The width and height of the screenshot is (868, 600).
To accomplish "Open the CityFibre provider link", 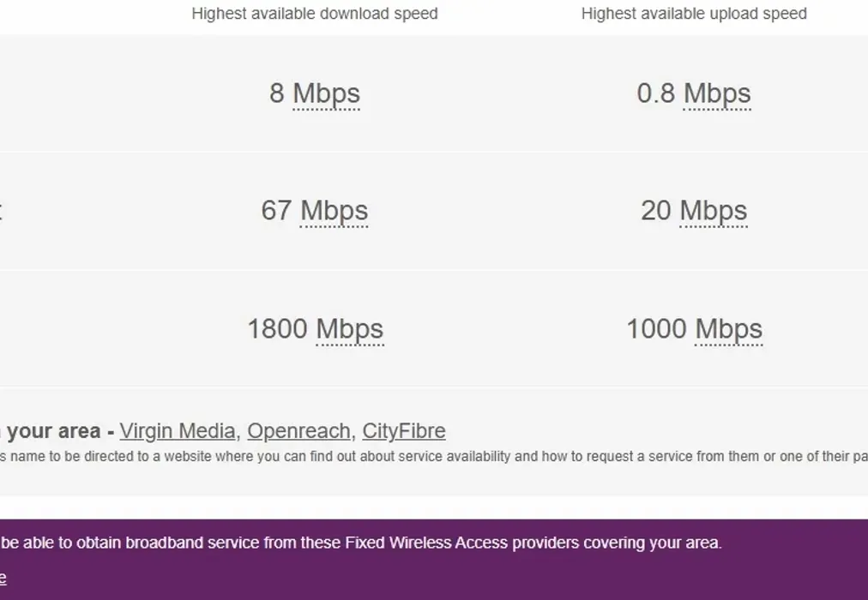I will point(404,431).
